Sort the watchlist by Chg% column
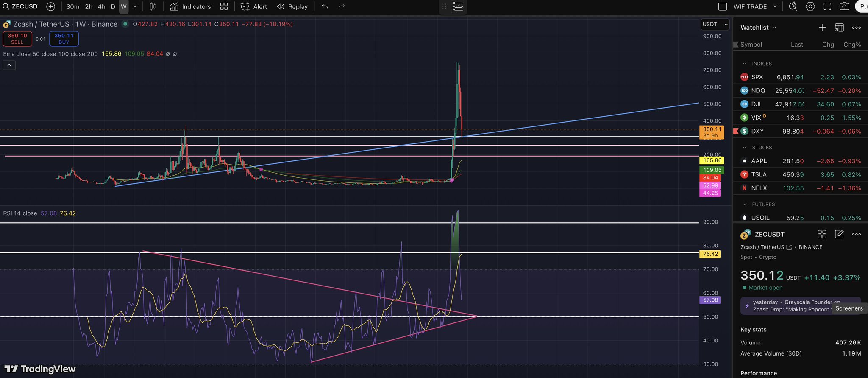 click(852, 45)
